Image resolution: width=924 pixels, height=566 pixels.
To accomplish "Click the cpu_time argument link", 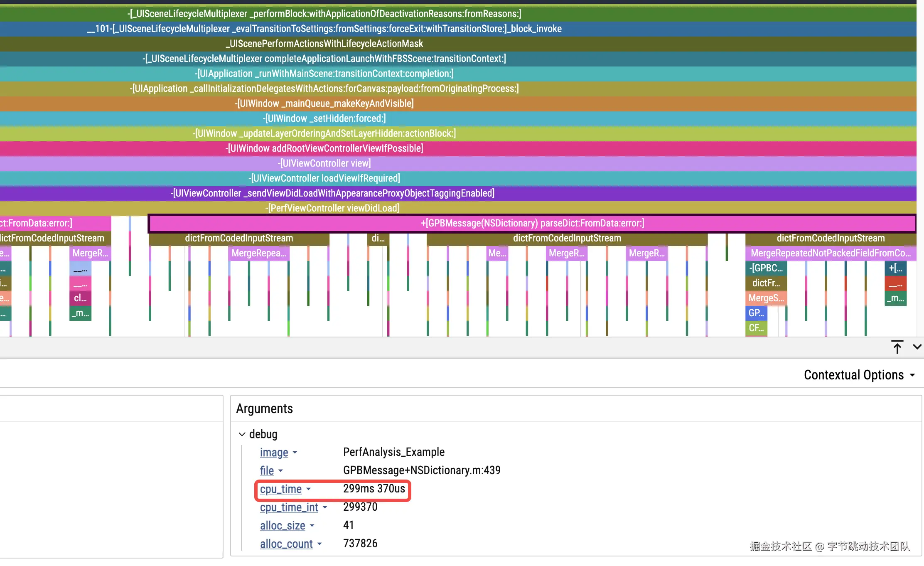I will click(281, 489).
